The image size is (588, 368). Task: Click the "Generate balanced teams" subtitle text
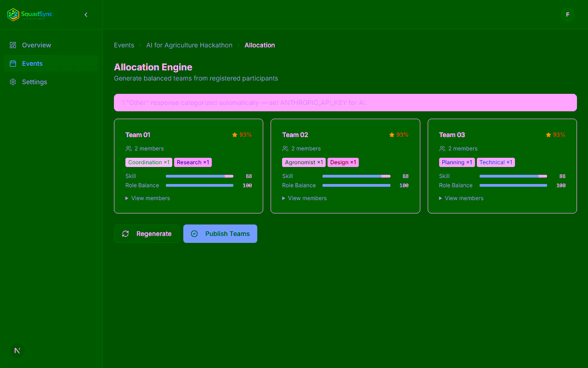point(196,78)
